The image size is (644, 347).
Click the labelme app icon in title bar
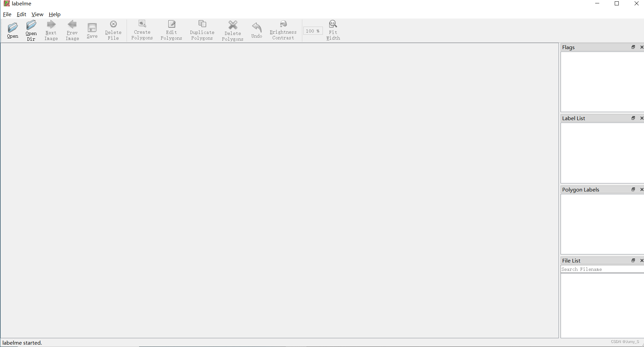click(x=7, y=3)
